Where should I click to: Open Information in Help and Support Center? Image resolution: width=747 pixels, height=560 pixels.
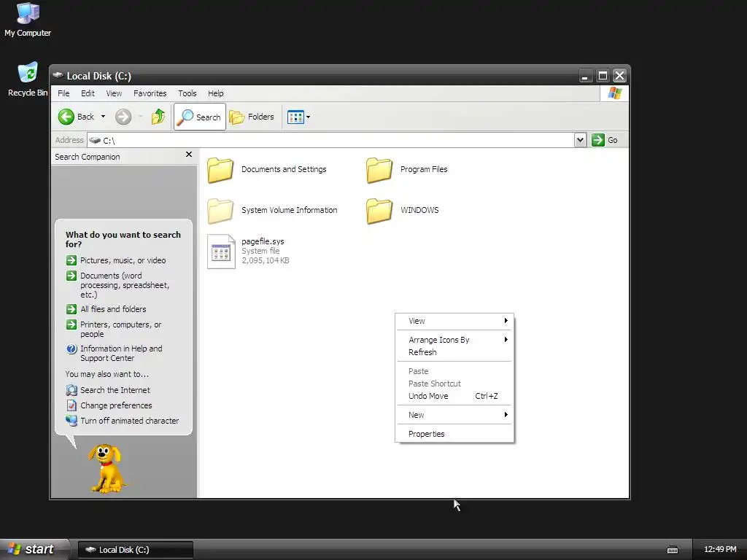click(121, 354)
